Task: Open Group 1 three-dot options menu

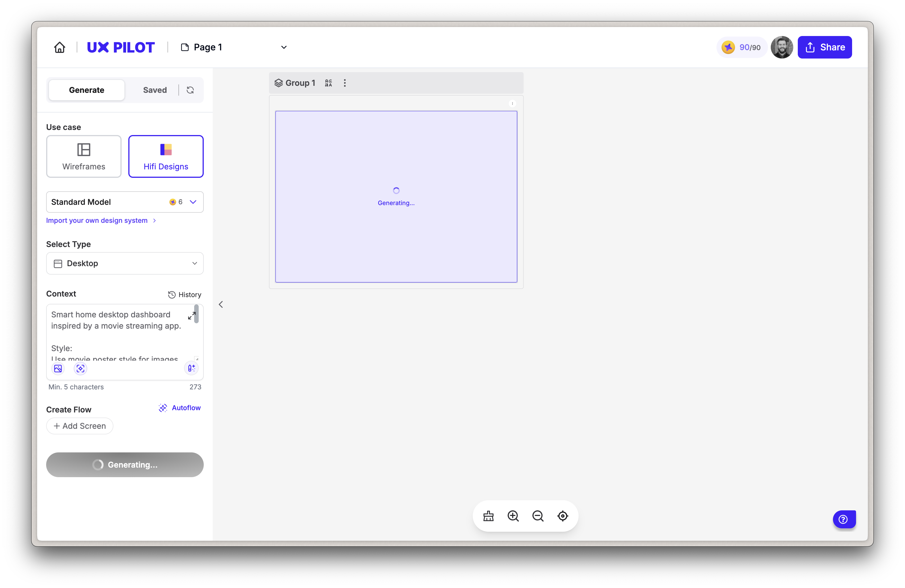Action: pyautogui.click(x=344, y=83)
